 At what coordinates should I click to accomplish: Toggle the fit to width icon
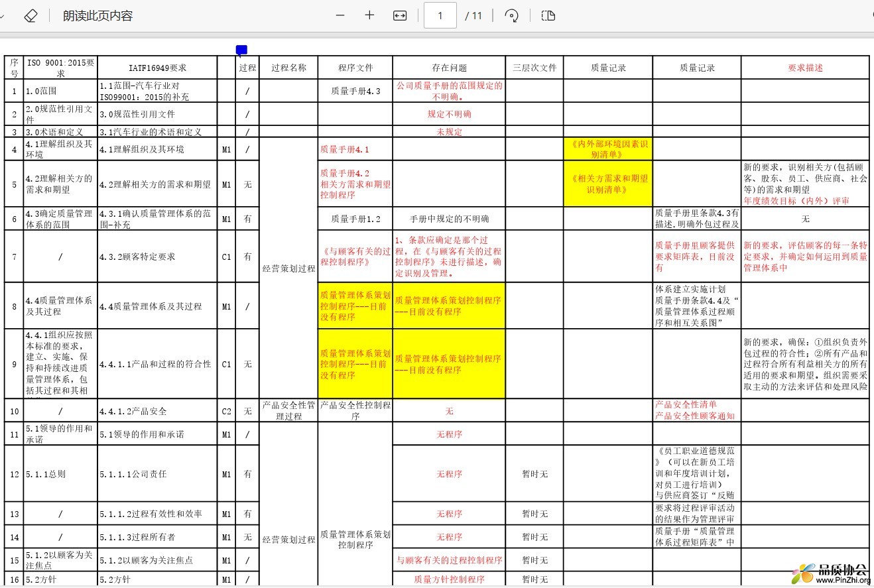(399, 15)
